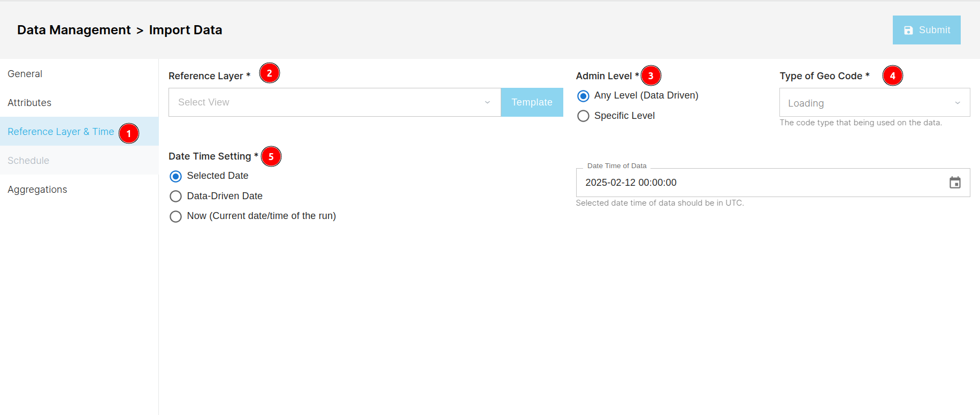This screenshot has width=980, height=415.
Task: Click the Import Data breadcrumb text
Action: point(186,30)
